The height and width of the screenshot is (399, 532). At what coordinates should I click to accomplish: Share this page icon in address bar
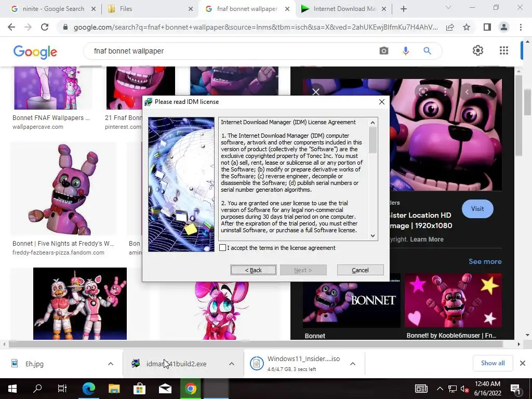pos(450,27)
